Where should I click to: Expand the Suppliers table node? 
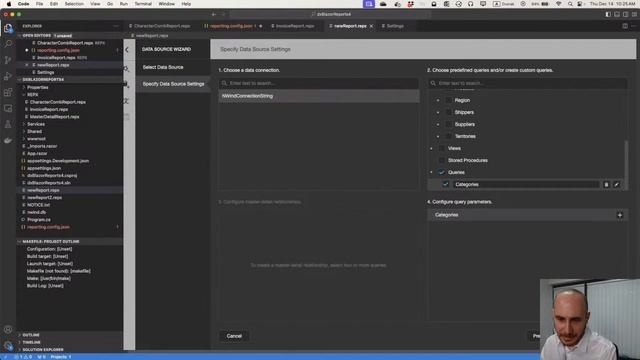pos(438,124)
